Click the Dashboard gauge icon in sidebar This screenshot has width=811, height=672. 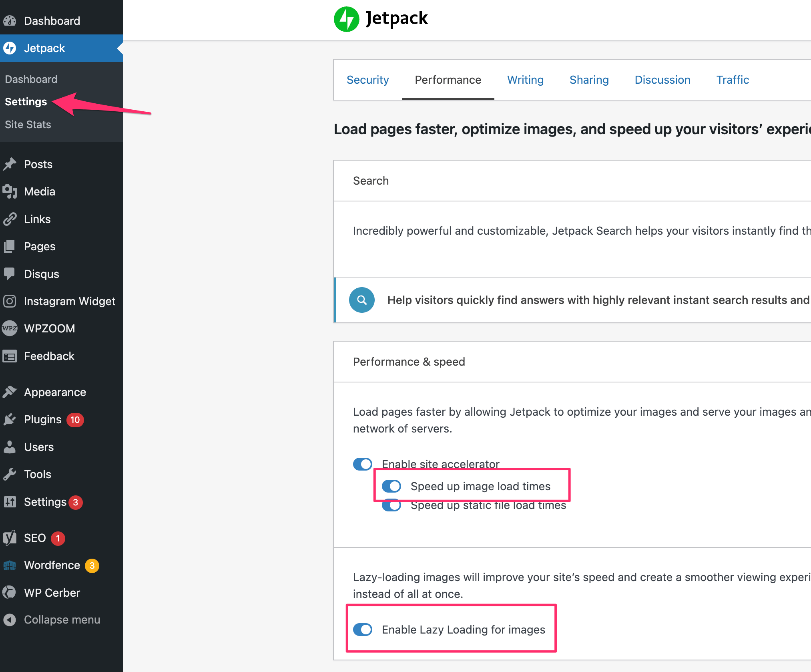(10, 20)
